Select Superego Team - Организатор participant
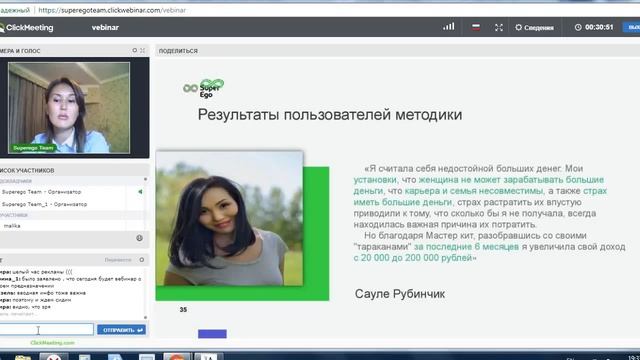 (42, 192)
